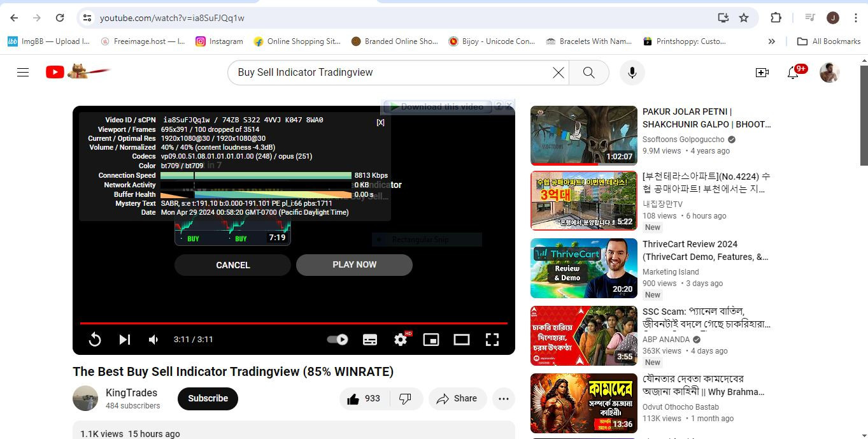Open media controls icon in Chrome toolbar
The image size is (868, 439).
click(810, 18)
